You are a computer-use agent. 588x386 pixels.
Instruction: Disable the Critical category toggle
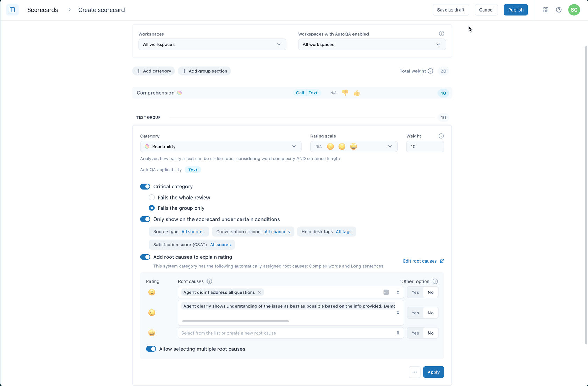[x=145, y=186]
